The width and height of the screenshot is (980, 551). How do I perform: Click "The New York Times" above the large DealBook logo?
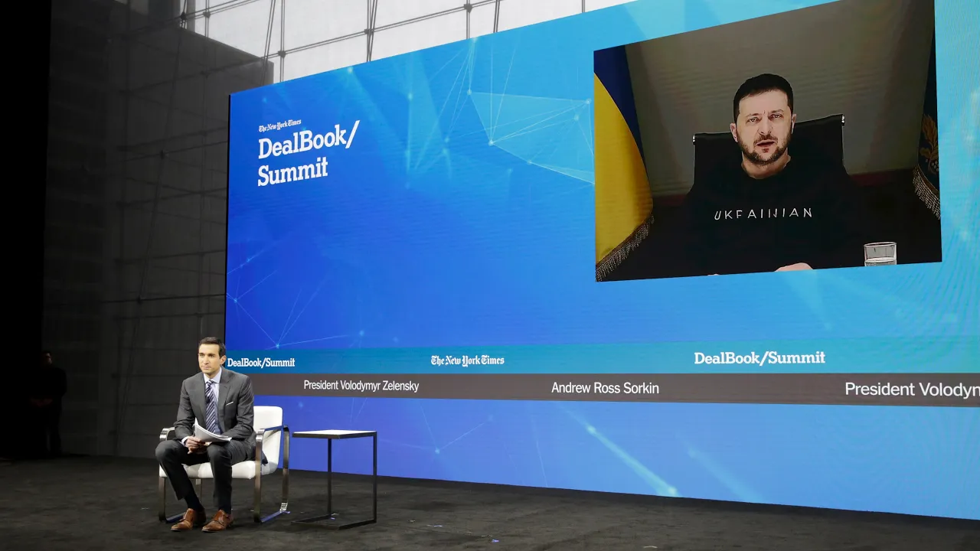pyautogui.click(x=279, y=126)
